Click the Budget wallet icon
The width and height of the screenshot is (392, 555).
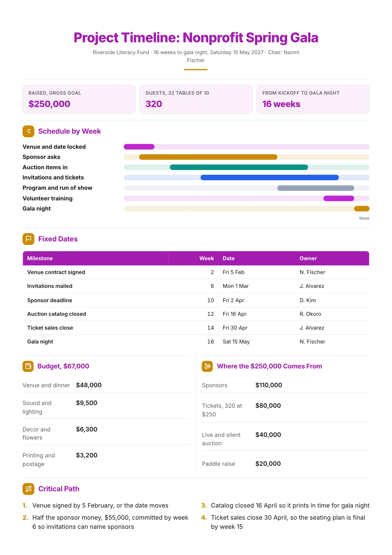pyautogui.click(x=28, y=366)
